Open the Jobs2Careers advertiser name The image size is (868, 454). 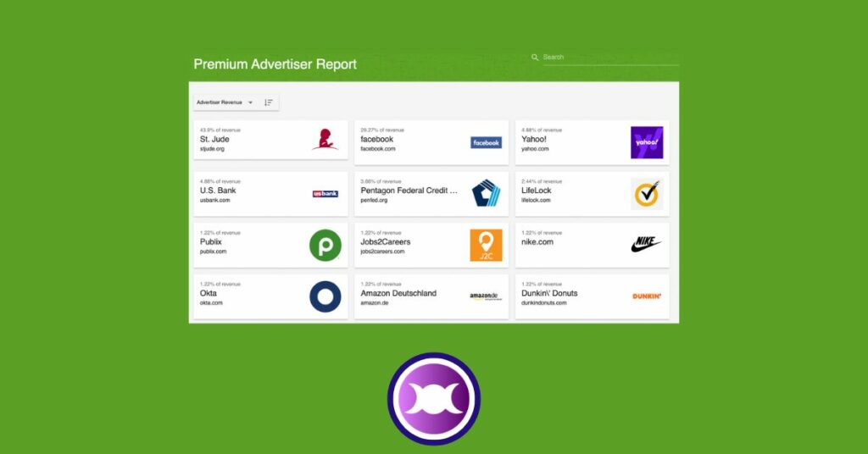[386, 241]
